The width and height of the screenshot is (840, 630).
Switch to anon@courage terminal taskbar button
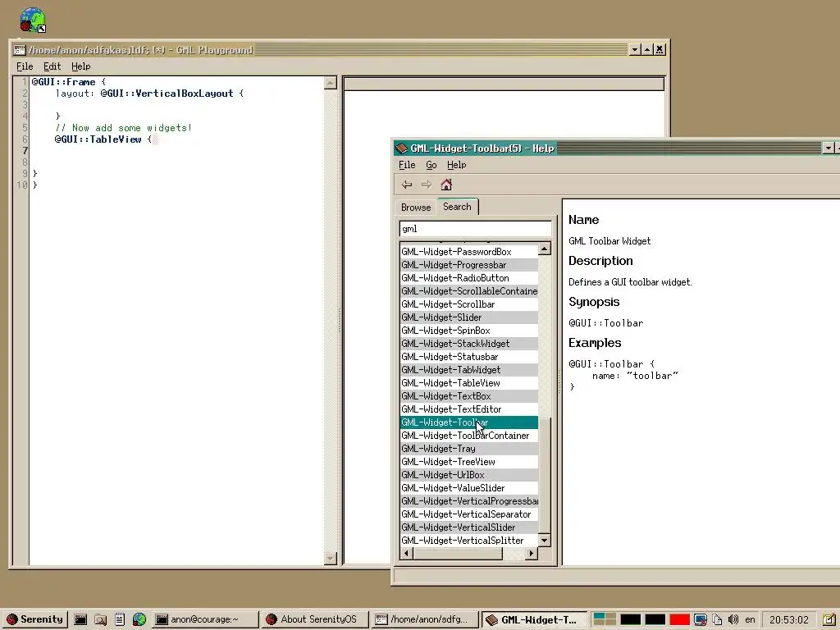click(205, 619)
